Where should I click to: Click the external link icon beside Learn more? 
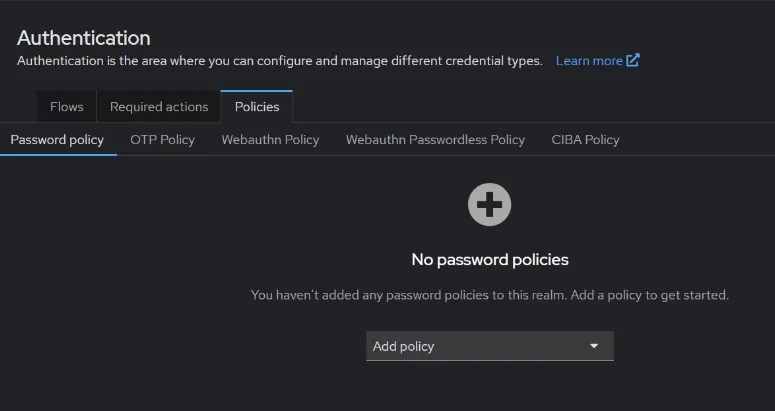[x=633, y=60]
